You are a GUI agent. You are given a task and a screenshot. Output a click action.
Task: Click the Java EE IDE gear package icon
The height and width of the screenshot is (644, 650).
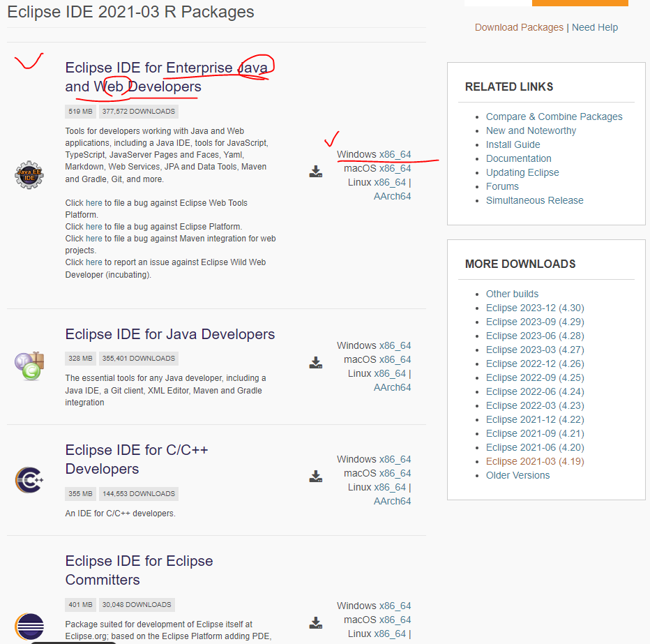(x=29, y=175)
